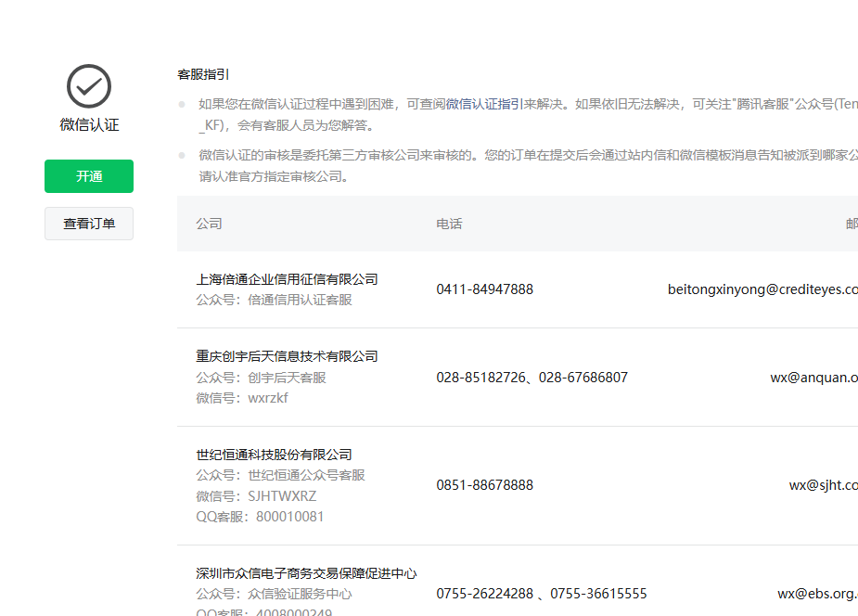This screenshot has width=858, height=616.
Task: Click the 公司 column header
Action: point(209,224)
